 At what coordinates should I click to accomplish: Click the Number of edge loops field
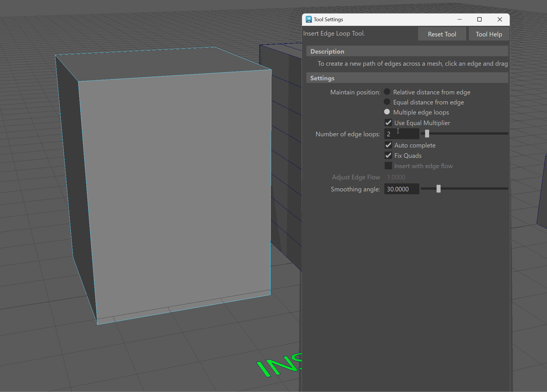(x=402, y=134)
